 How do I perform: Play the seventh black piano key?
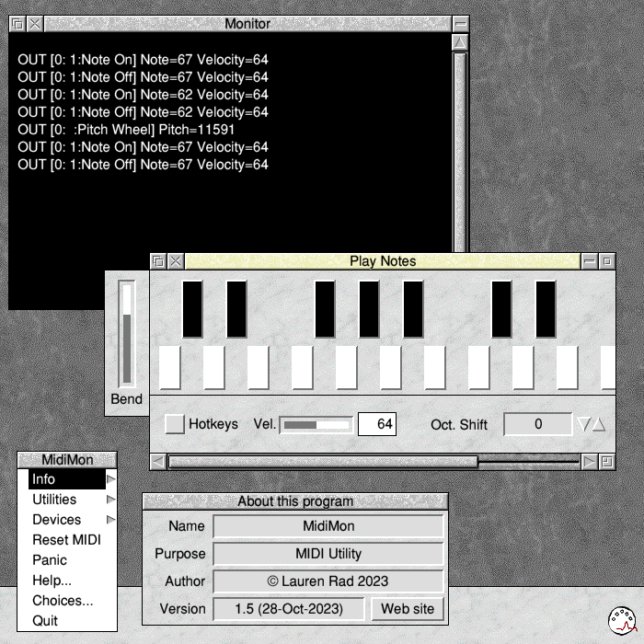click(546, 309)
